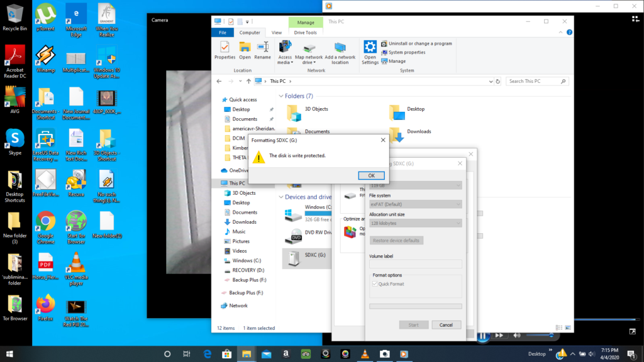Toggle the Quick Format checkbox
Screen dimensions: 644x362
pos(375,284)
